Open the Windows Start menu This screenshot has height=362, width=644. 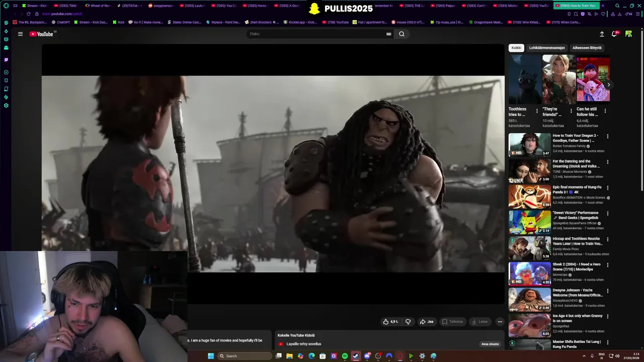pyautogui.click(x=211, y=356)
